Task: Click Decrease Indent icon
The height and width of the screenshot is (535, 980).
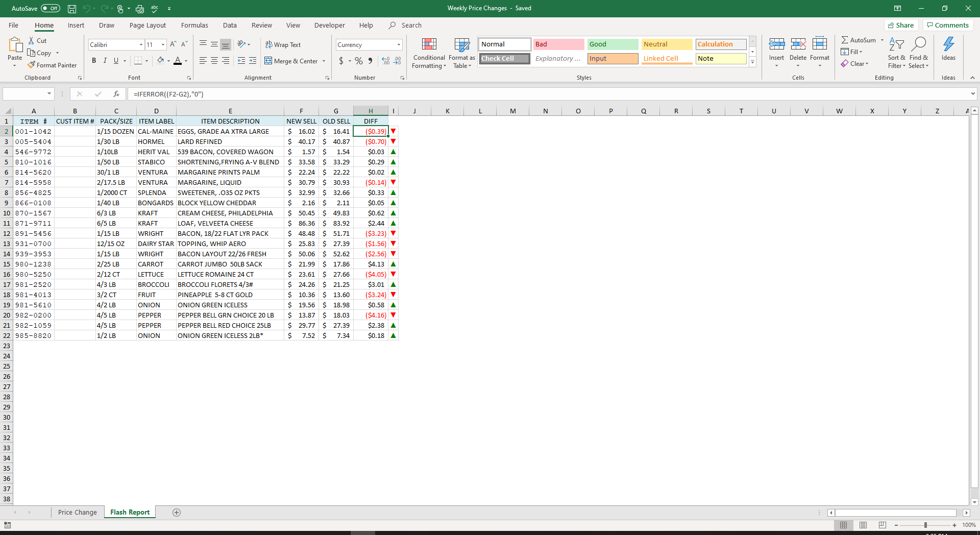Action: [241, 61]
